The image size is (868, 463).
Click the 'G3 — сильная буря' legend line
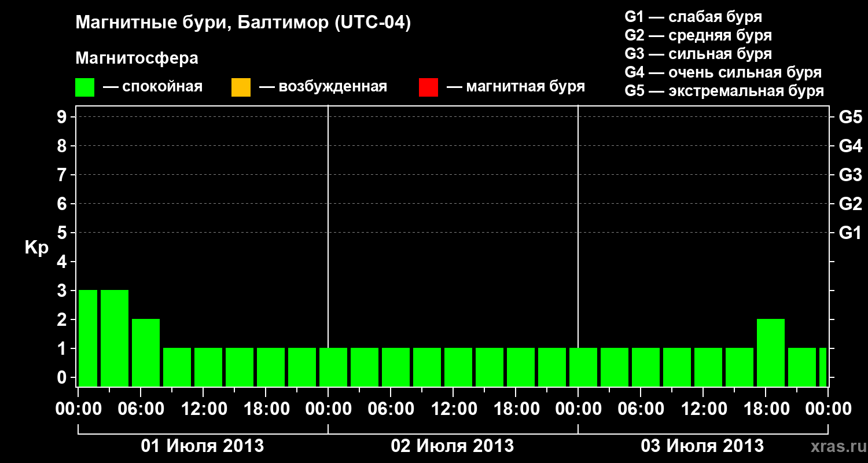698,54
